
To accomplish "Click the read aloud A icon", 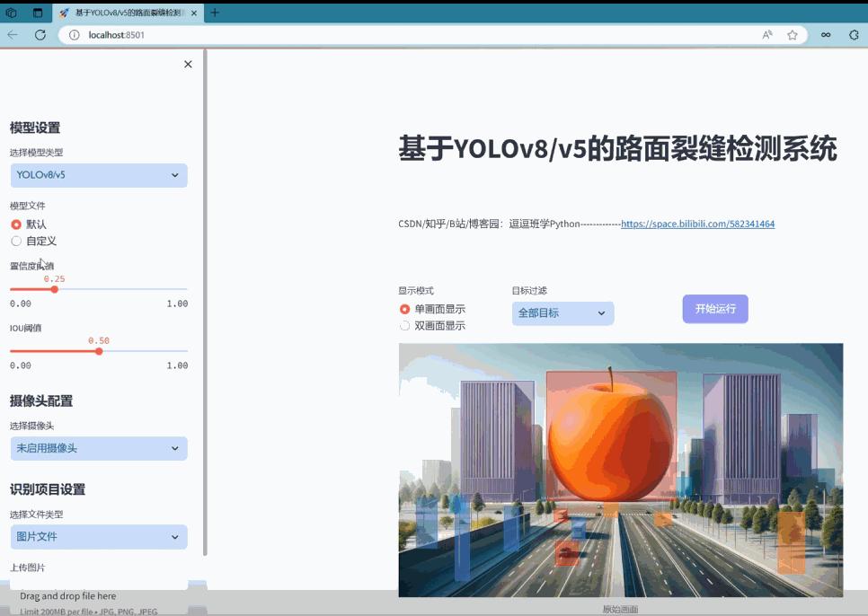I will 766,34.
